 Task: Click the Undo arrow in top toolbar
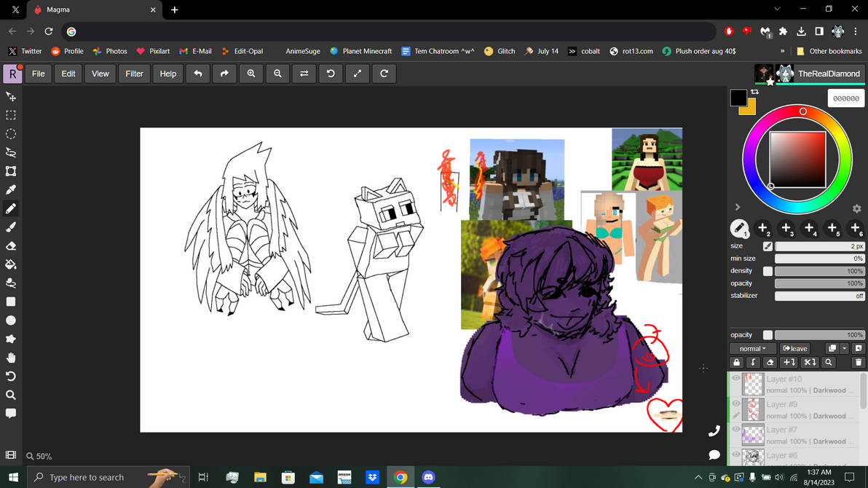click(198, 74)
